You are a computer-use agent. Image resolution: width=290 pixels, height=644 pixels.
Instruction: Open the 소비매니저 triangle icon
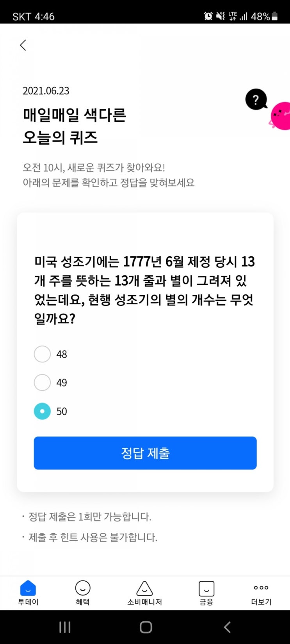pyautogui.click(x=144, y=588)
